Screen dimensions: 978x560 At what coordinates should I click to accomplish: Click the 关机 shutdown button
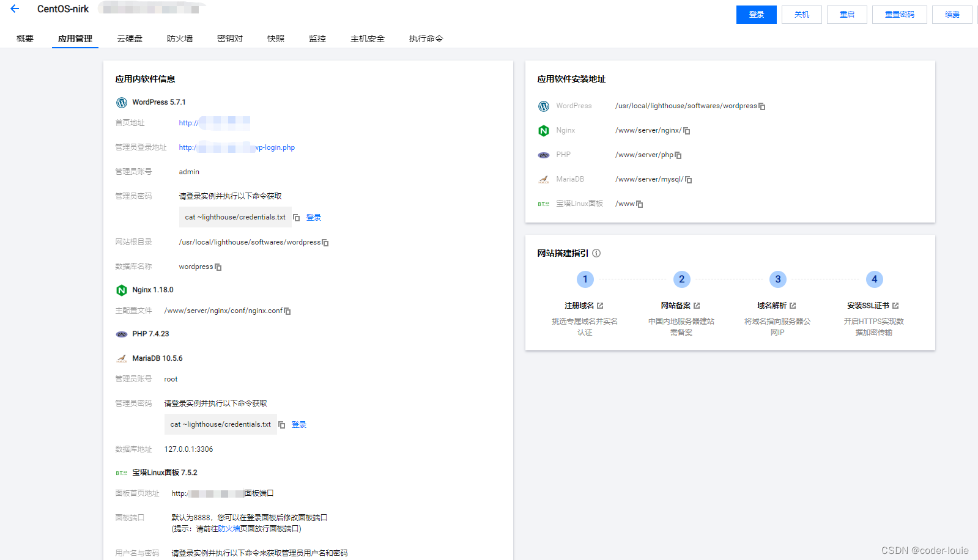[802, 15]
